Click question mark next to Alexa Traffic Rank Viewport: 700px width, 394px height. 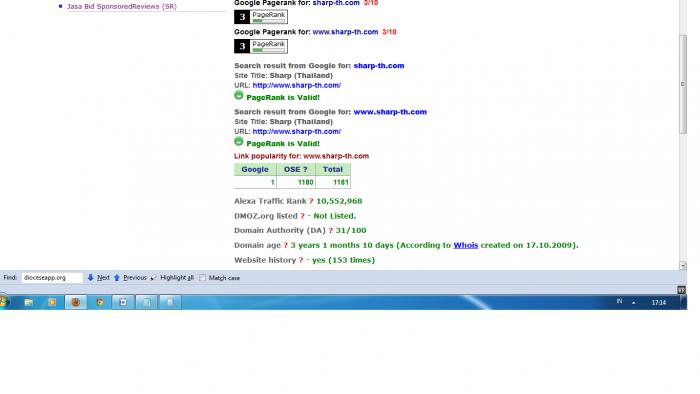tap(311, 201)
